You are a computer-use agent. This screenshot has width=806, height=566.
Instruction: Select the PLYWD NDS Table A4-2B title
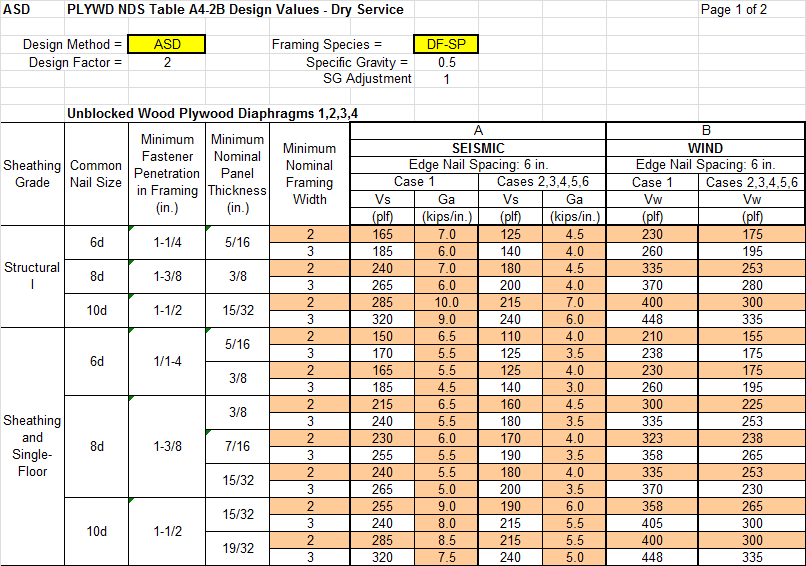(235, 10)
